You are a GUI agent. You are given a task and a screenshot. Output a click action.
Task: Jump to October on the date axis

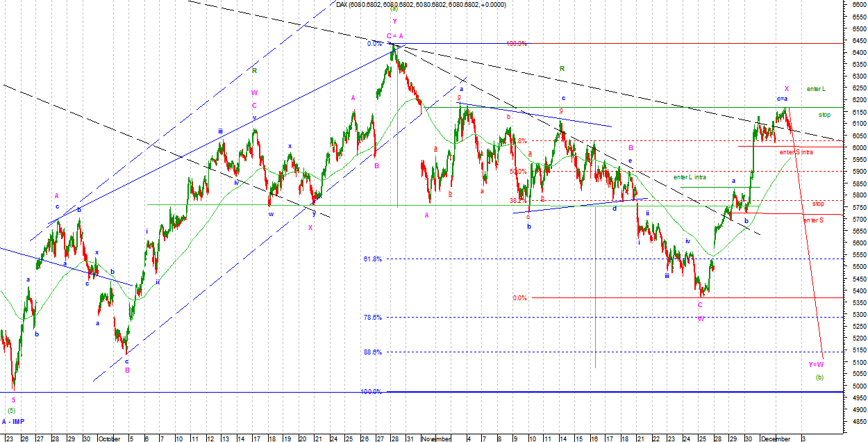pyautogui.click(x=108, y=439)
